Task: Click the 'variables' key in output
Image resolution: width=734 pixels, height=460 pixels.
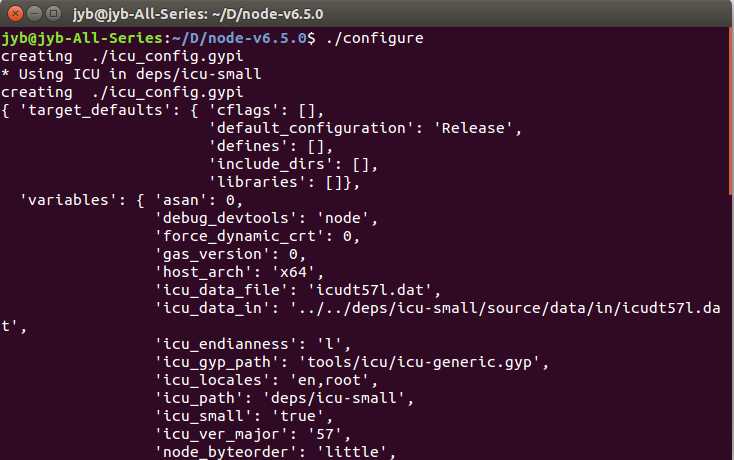Action: (x=68, y=200)
